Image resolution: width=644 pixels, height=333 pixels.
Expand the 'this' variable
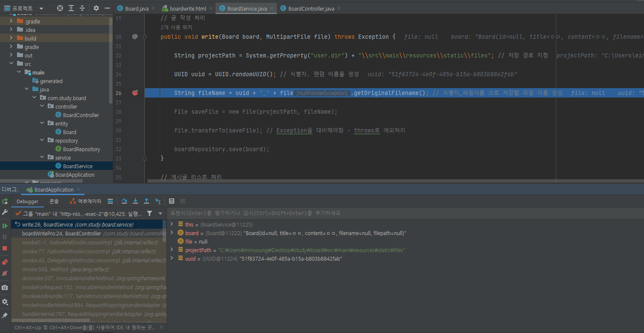pyautogui.click(x=172, y=224)
